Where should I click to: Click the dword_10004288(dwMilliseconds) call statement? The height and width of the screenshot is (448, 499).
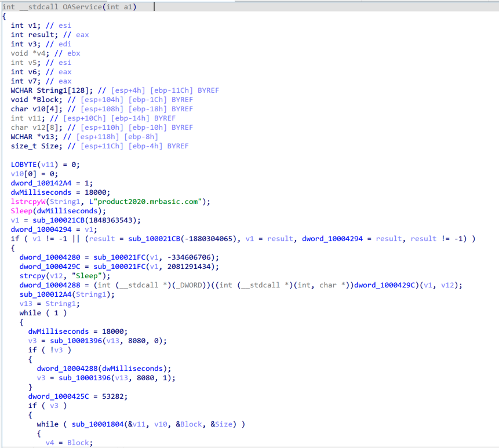(x=104, y=369)
